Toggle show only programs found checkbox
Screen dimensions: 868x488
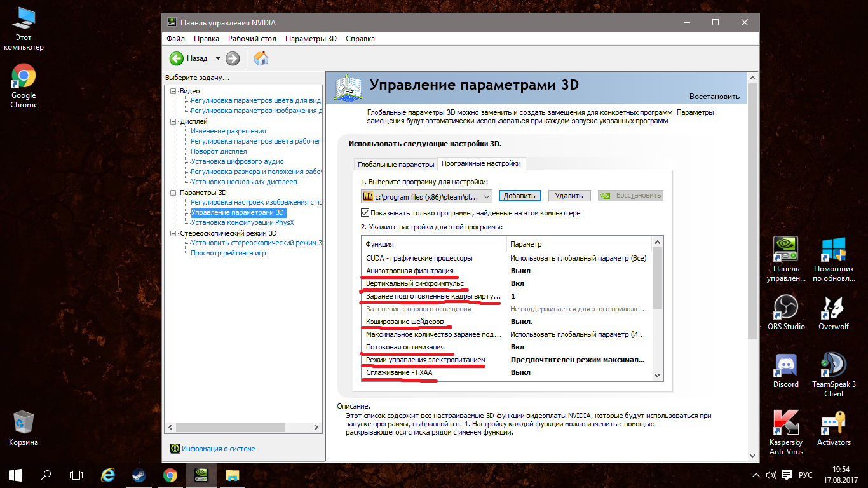click(x=365, y=213)
